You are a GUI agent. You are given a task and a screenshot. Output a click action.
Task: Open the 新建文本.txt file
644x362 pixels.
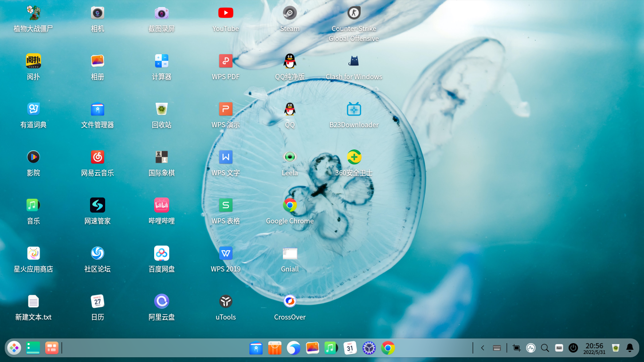(x=33, y=301)
